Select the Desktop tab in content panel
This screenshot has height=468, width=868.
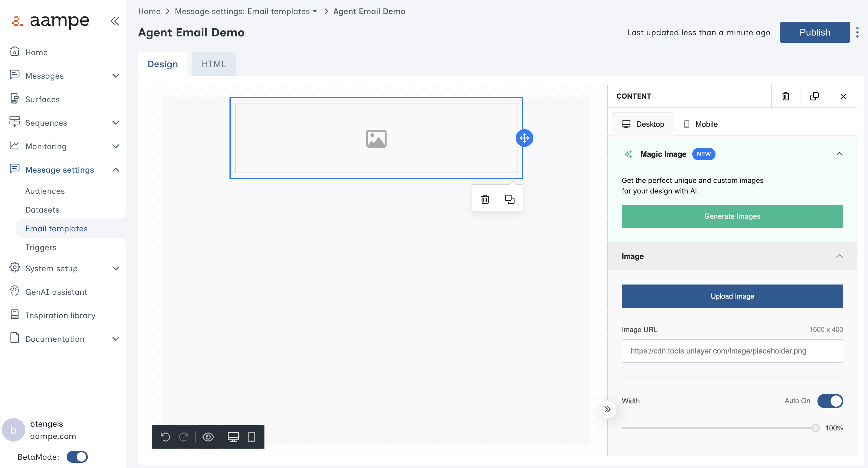(643, 124)
